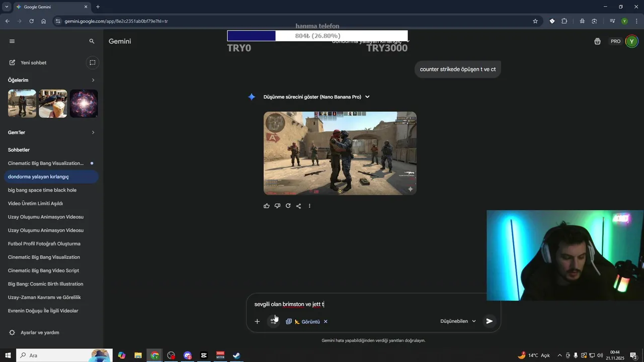This screenshot has width=644, height=362.
Task: Start a new chat with Yeni sohbet
Action: (x=33, y=63)
